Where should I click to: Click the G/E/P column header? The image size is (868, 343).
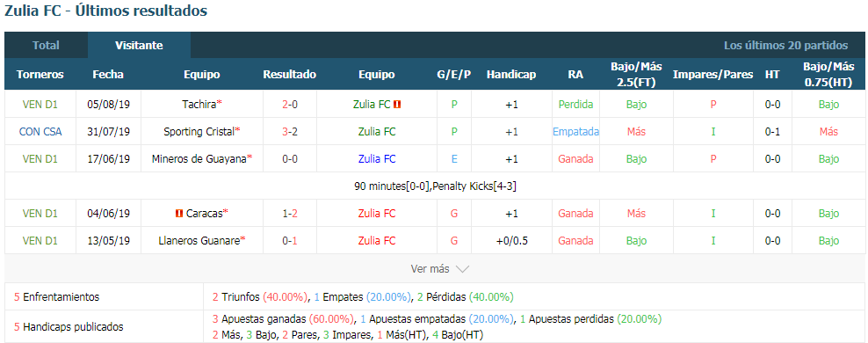click(454, 74)
